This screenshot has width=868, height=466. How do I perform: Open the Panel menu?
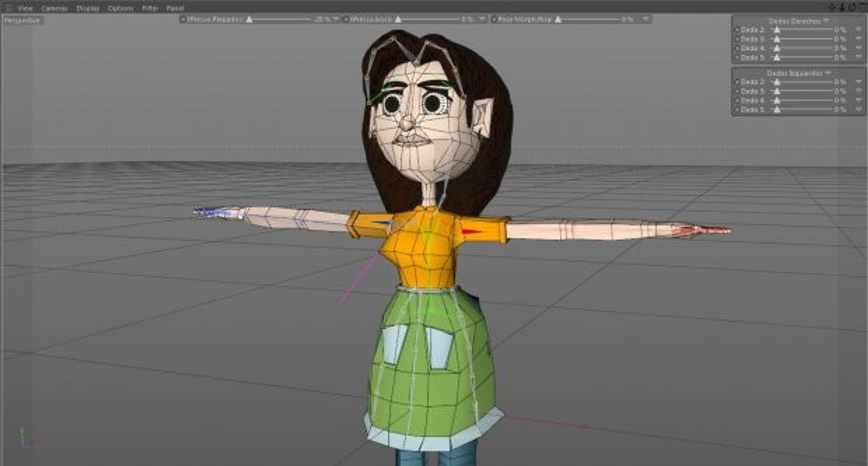pos(175,8)
